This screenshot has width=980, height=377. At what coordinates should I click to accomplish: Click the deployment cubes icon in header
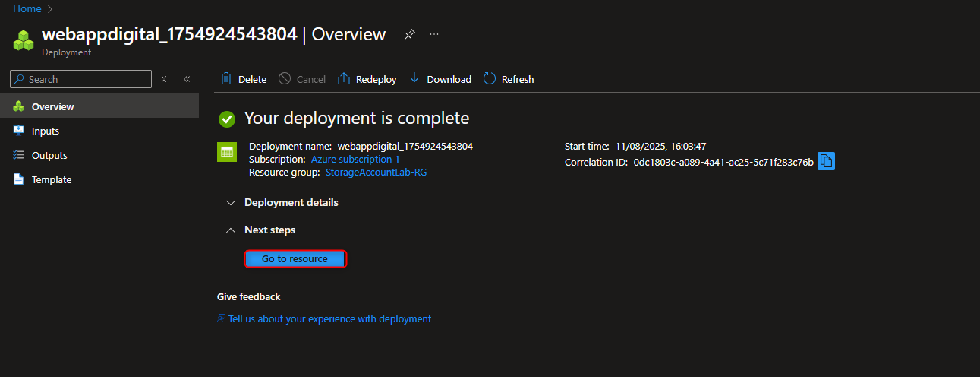[24, 40]
